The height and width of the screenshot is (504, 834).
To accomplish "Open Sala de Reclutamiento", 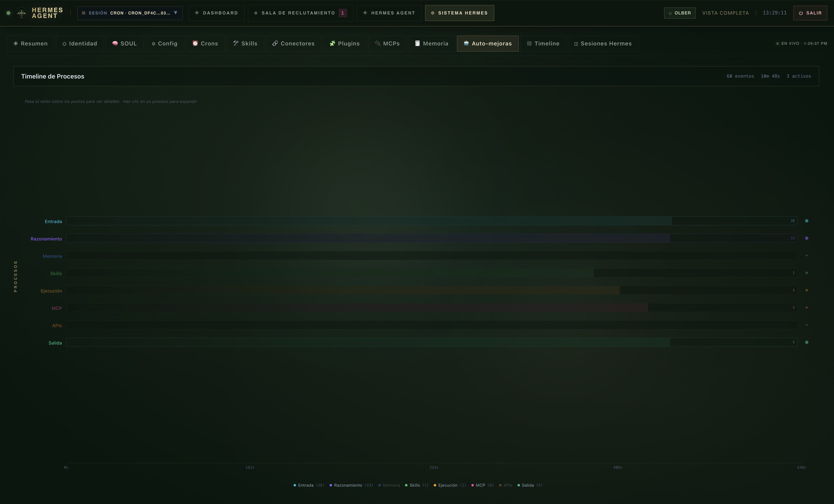I will [300, 13].
